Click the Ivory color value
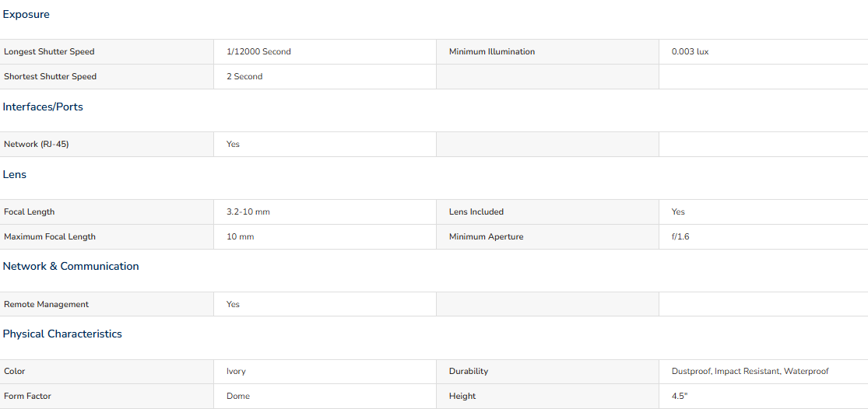Image resolution: width=868 pixels, height=409 pixels. [236, 372]
